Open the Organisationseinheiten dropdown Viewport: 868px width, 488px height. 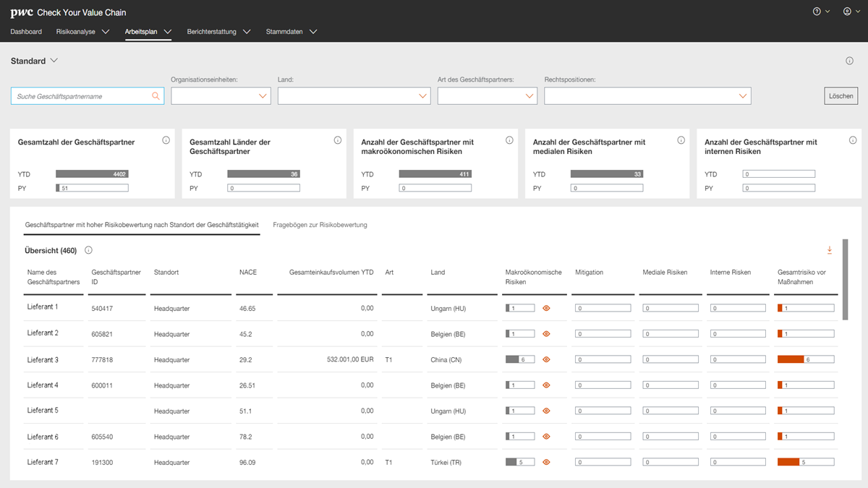click(221, 96)
